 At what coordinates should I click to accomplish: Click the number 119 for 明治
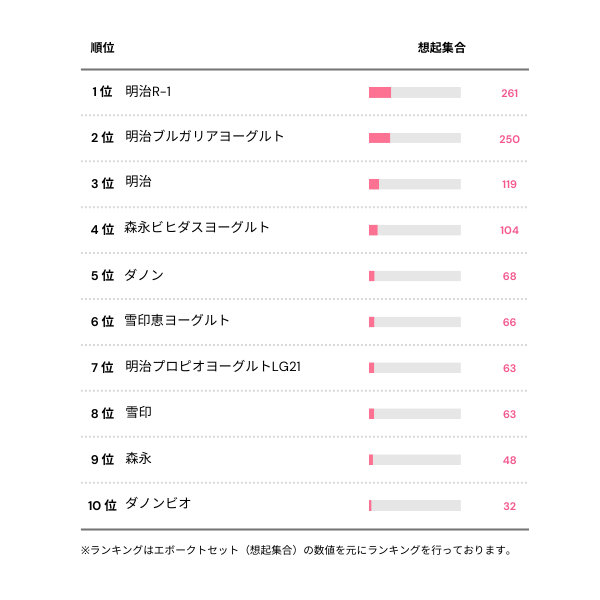click(509, 184)
